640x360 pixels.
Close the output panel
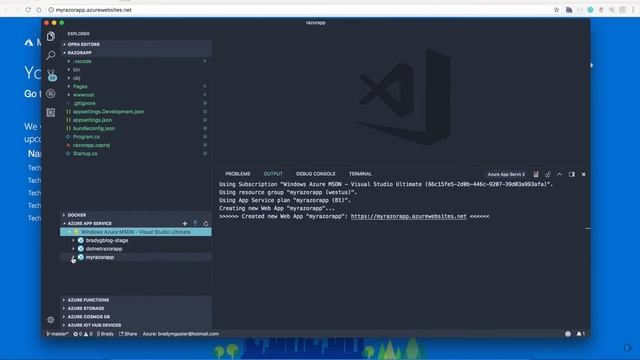(584, 174)
